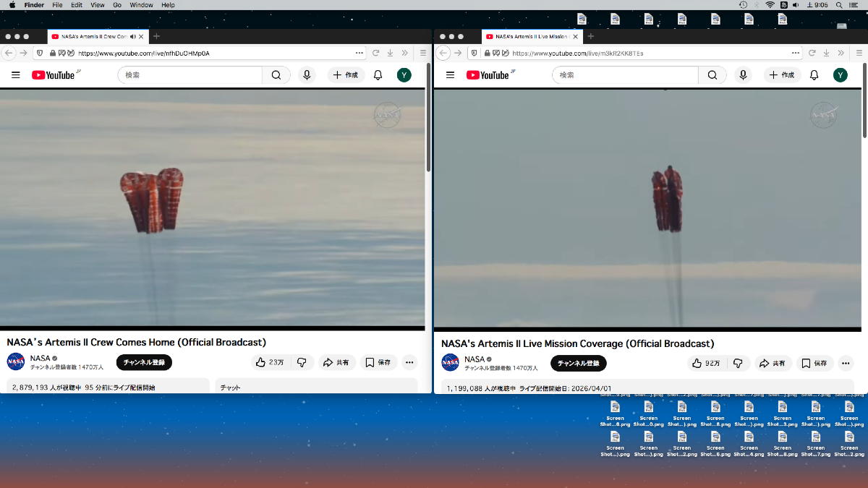Open downloads in right browser toolbar
Viewport: 868px width, 488px height.
click(826, 53)
